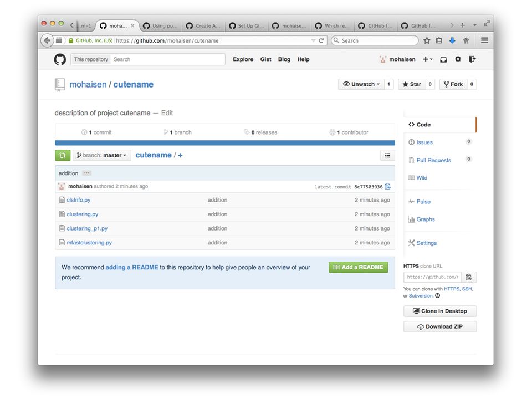Click the adding a README link
Viewport: 532px width, 399px height.
click(x=132, y=267)
